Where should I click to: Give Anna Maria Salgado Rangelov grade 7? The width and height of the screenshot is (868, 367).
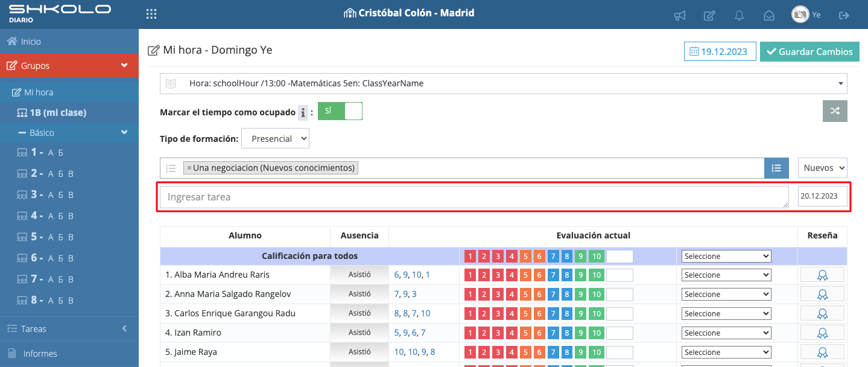coord(553,295)
